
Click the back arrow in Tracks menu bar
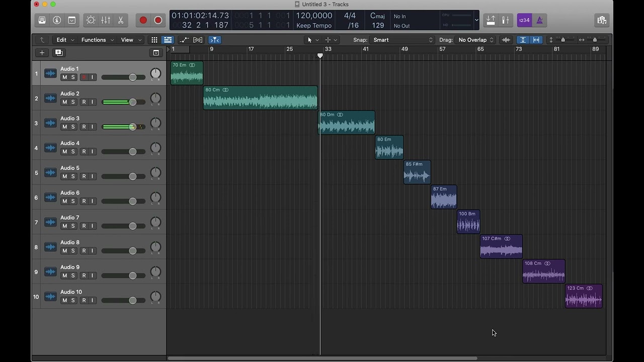[x=42, y=40]
